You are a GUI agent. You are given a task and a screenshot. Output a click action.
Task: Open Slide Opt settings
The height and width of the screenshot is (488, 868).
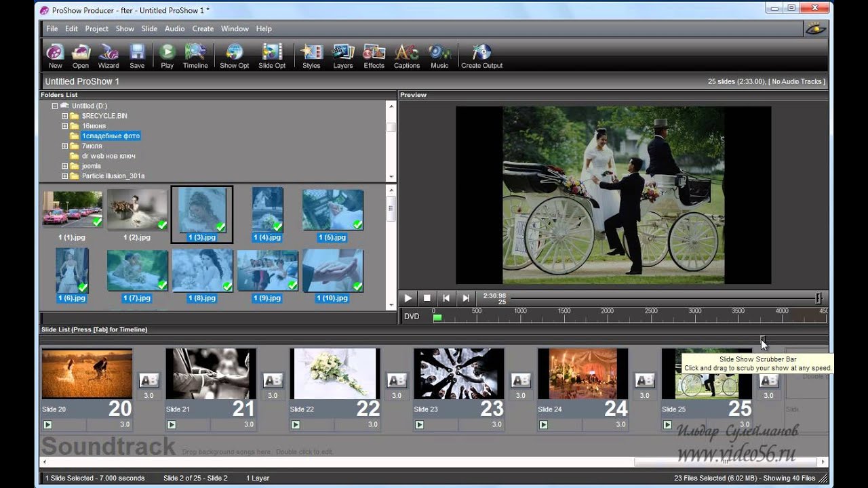tap(272, 56)
